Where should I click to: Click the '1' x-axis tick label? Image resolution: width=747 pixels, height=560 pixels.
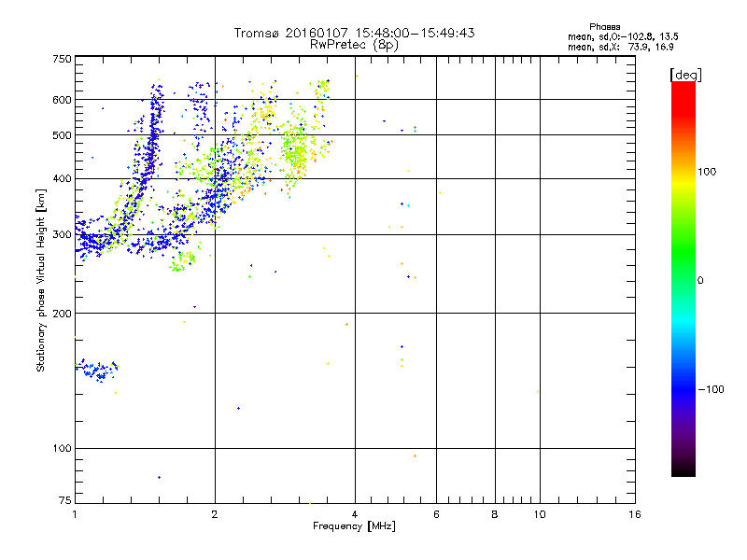point(75,514)
